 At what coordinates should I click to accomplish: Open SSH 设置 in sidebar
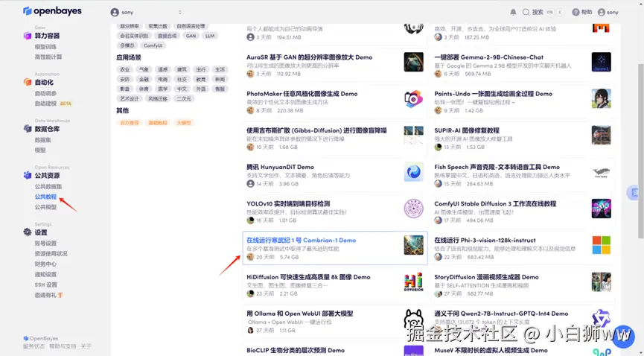click(x=46, y=285)
